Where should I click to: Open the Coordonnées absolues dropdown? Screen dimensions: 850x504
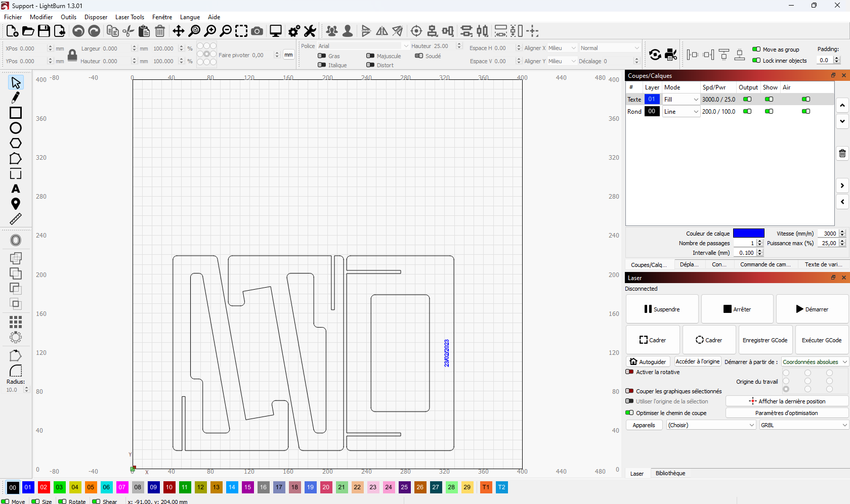click(814, 361)
